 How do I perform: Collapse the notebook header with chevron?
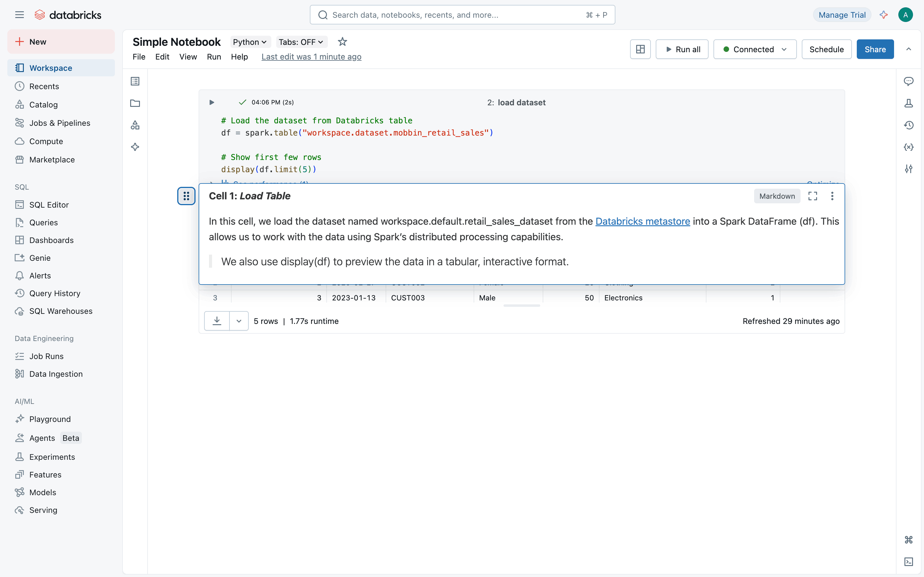[908, 49]
